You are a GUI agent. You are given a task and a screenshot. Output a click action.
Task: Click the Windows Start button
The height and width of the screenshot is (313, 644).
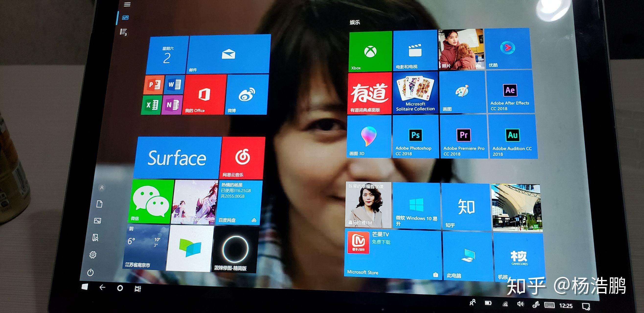tap(85, 287)
